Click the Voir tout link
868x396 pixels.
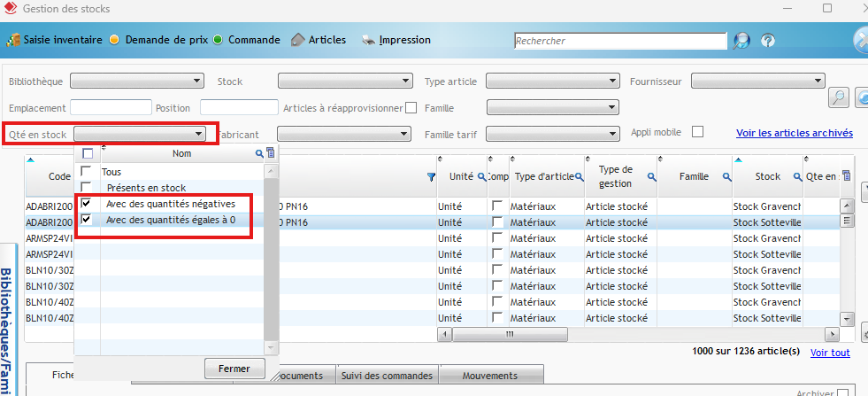[830, 353]
